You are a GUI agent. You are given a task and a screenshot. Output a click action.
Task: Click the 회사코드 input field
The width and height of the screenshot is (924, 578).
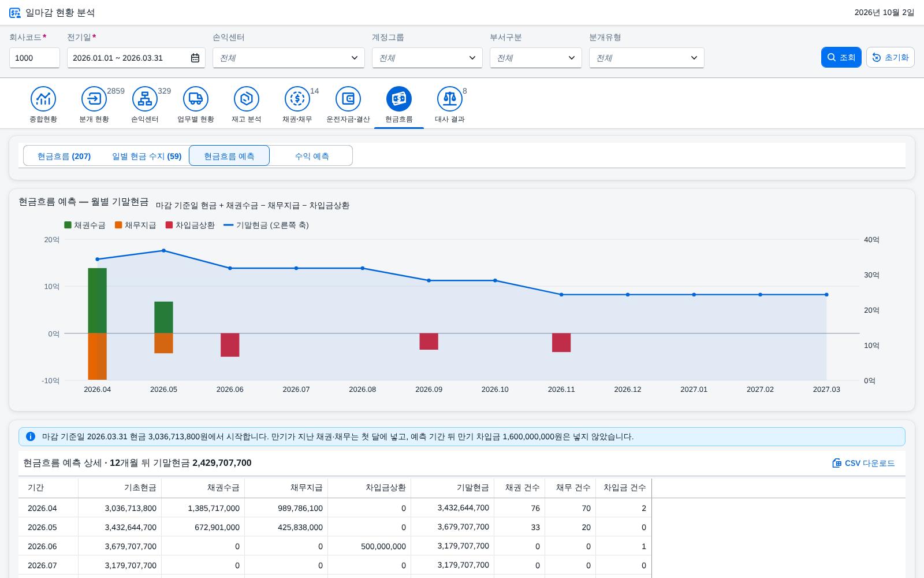[x=35, y=58]
